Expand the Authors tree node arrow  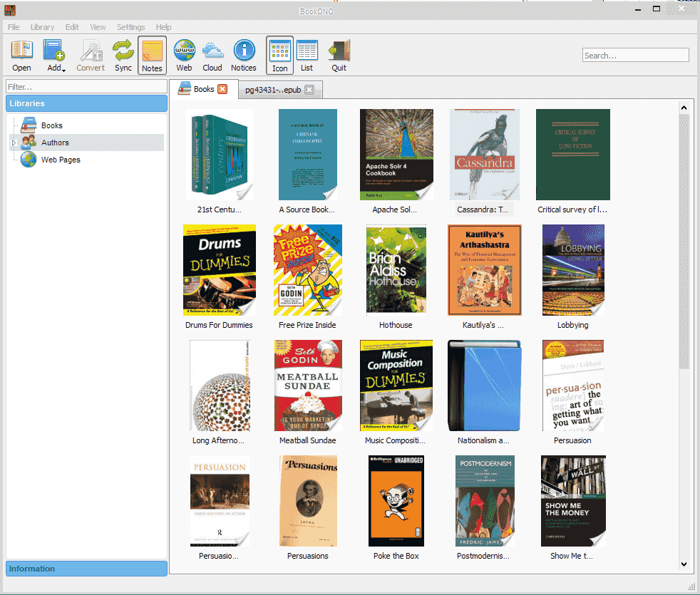pyautogui.click(x=14, y=143)
